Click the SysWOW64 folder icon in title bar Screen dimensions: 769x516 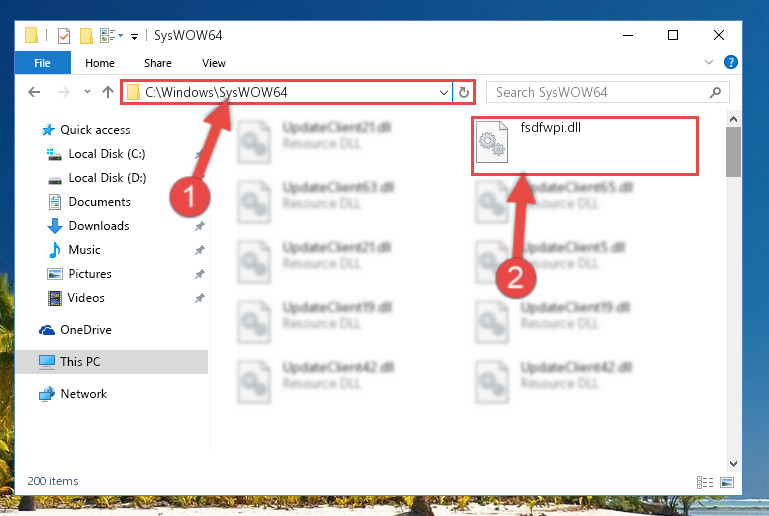pos(31,35)
